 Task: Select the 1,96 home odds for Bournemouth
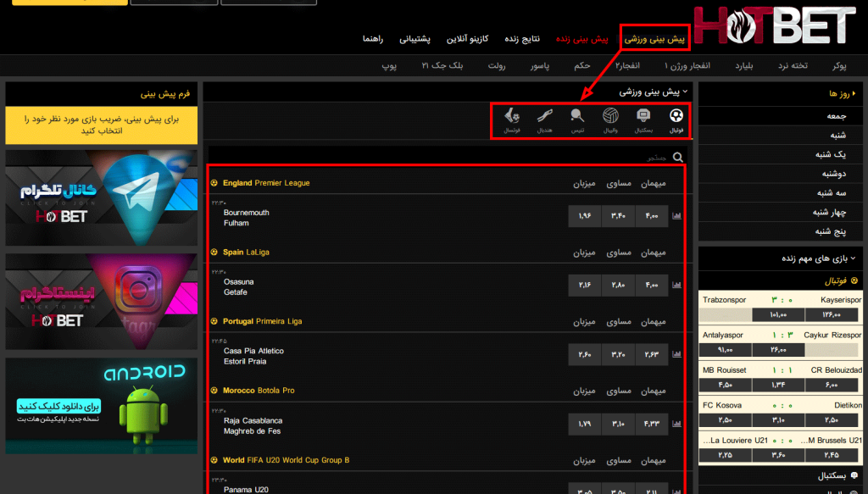(585, 217)
